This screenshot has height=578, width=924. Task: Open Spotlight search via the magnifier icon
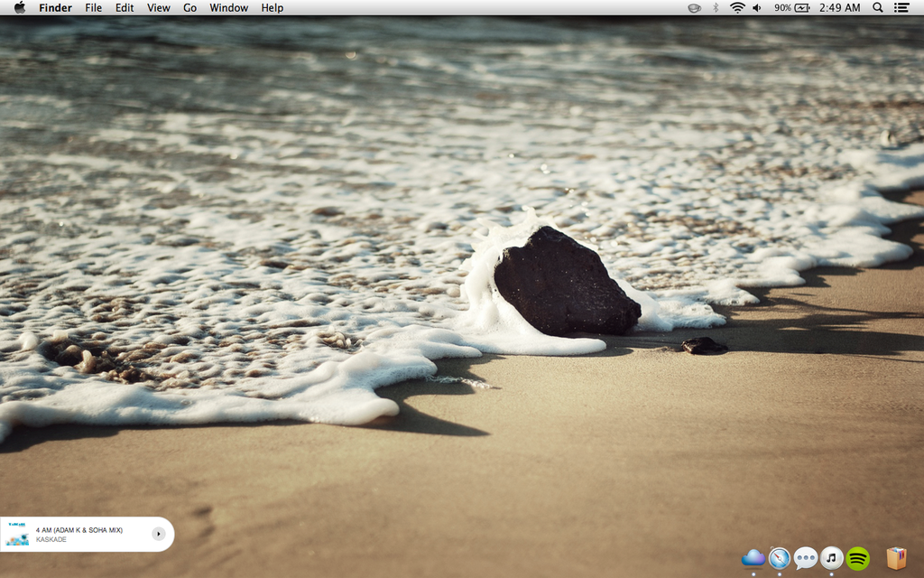tap(877, 8)
